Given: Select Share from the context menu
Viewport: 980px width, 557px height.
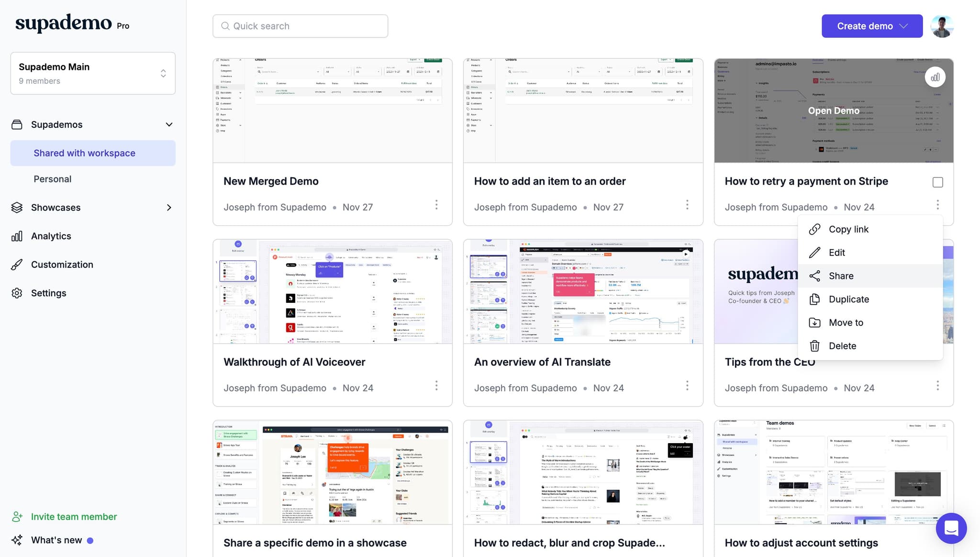Looking at the screenshot, I should click(841, 276).
